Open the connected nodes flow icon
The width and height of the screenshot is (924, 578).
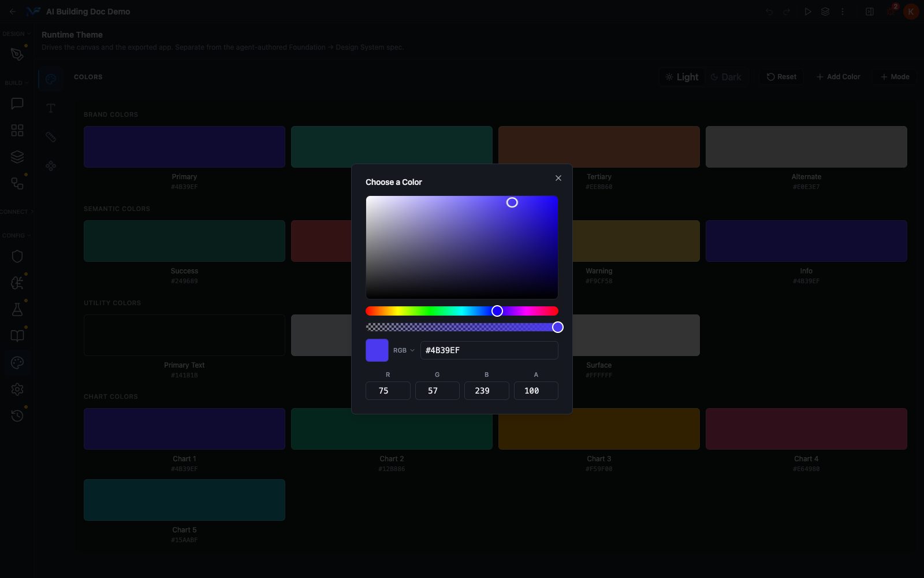click(x=17, y=183)
